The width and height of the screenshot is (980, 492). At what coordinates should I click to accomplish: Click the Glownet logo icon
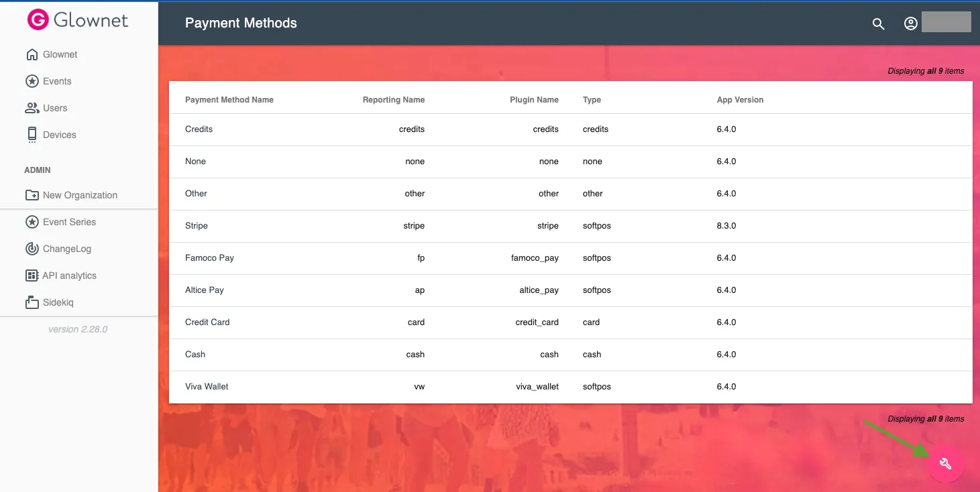[x=38, y=20]
